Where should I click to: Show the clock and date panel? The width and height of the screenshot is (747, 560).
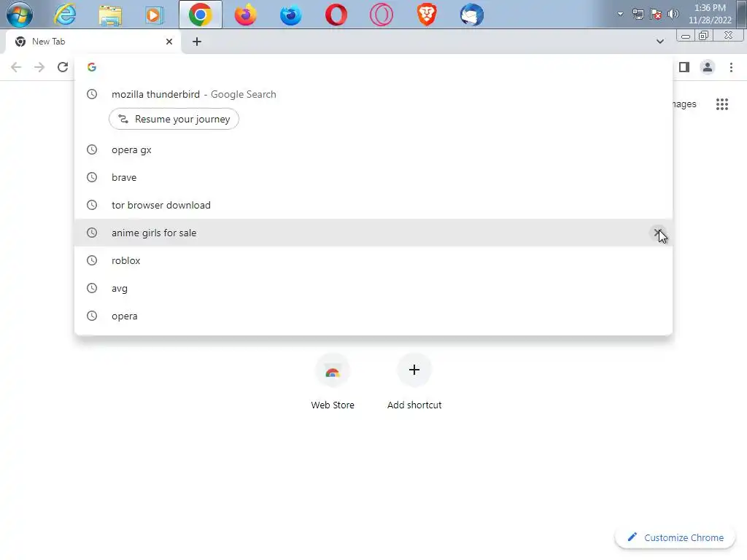[710, 14]
